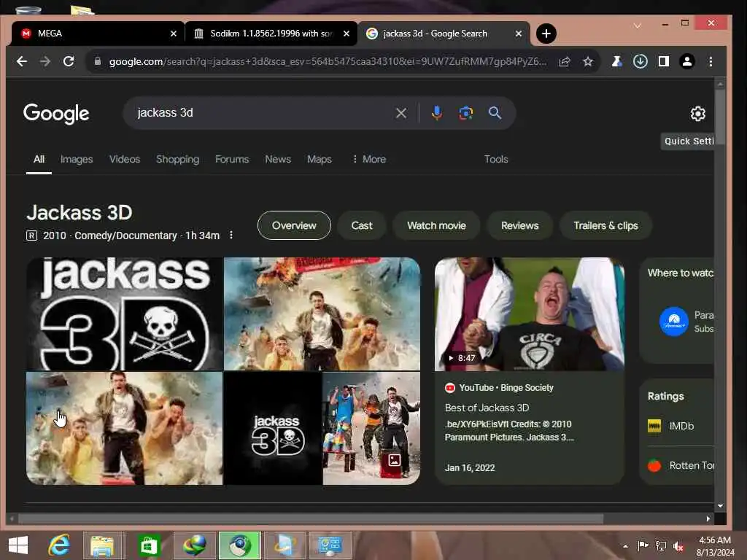The image size is (747, 560).
Task: Open the Chrome Labs flask icon
Action: click(x=616, y=61)
